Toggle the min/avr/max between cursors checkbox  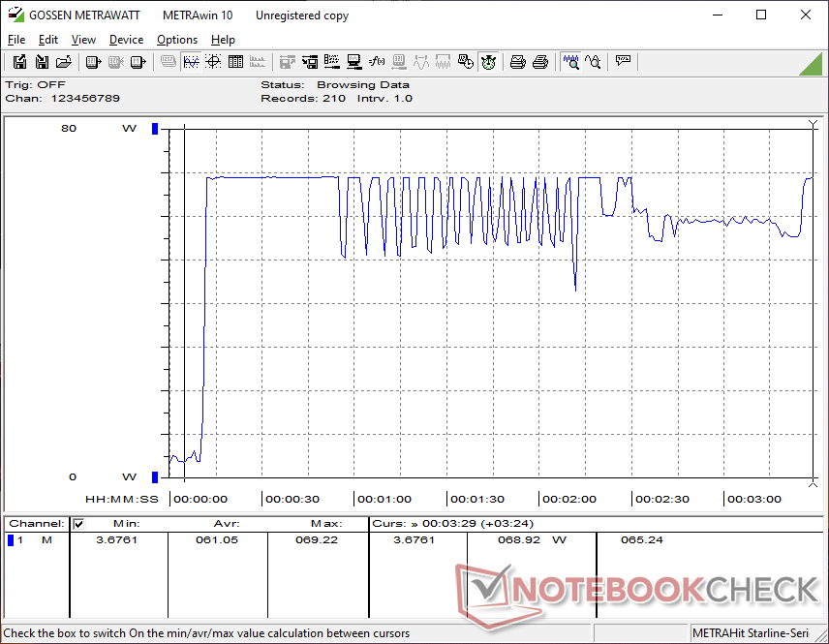[79, 524]
